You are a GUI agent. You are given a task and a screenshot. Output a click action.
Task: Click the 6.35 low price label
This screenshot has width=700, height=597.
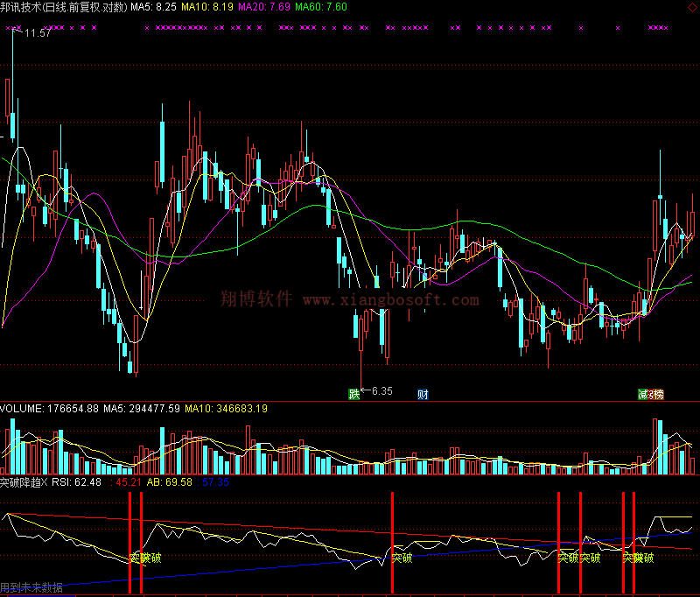coord(381,390)
